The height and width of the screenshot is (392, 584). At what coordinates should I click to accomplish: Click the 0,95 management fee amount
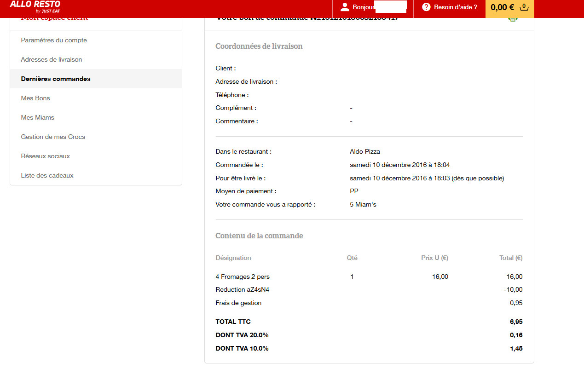516,303
